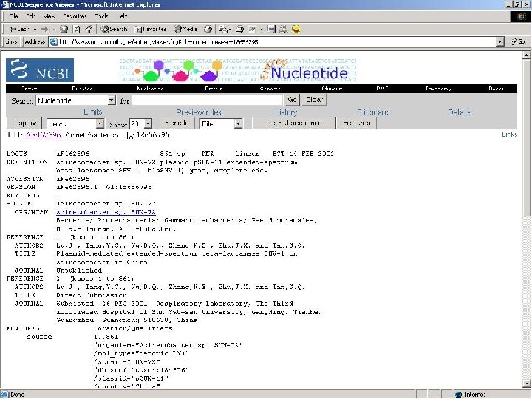Go back using the Back arrow button

click(x=18, y=29)
